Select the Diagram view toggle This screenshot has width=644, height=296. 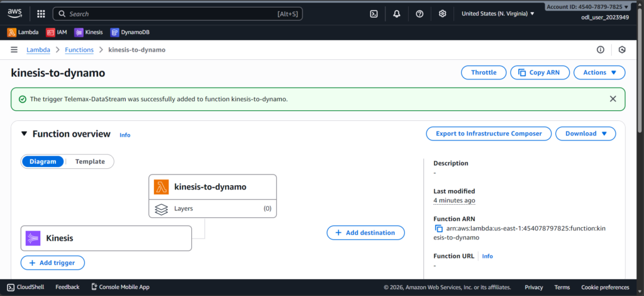(x=43, y=162)
